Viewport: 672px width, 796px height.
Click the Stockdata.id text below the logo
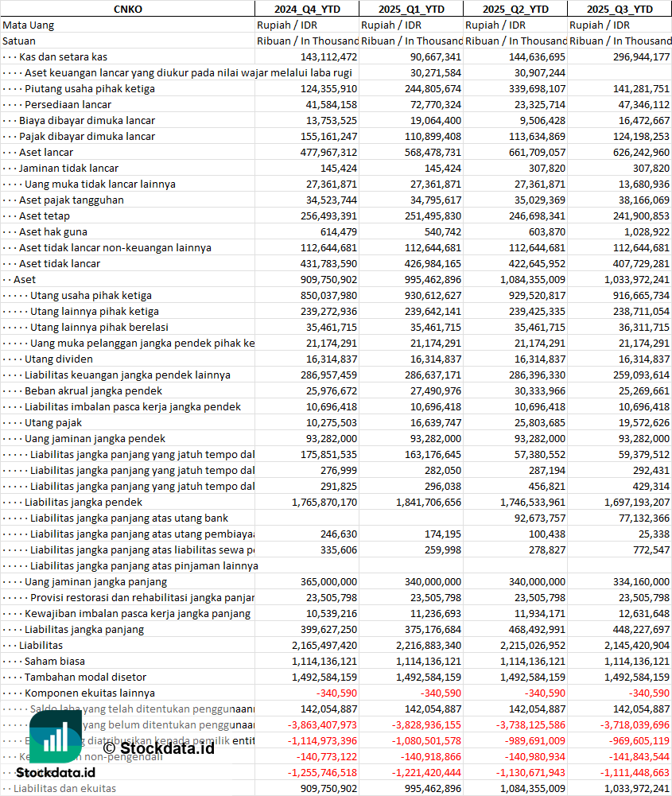pos(56,772)
